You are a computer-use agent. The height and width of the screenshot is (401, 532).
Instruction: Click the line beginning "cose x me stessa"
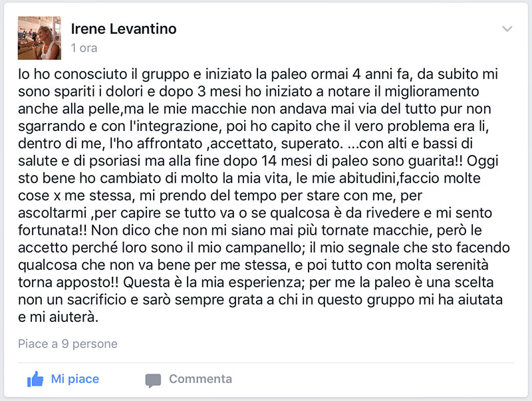point(220,196)
